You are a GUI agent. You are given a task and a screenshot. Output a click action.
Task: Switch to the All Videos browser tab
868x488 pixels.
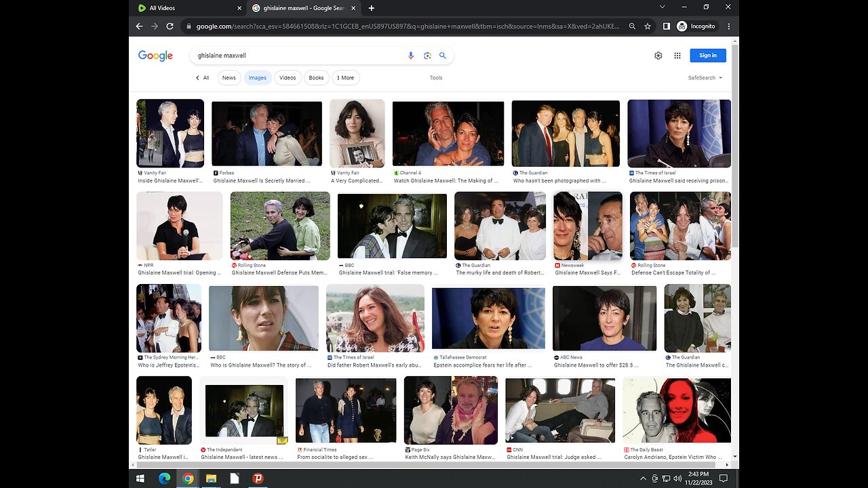(x=187, y=8)
